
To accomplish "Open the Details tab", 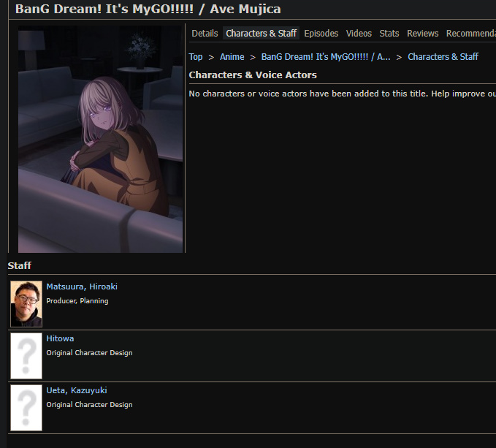I will [205, 33].
